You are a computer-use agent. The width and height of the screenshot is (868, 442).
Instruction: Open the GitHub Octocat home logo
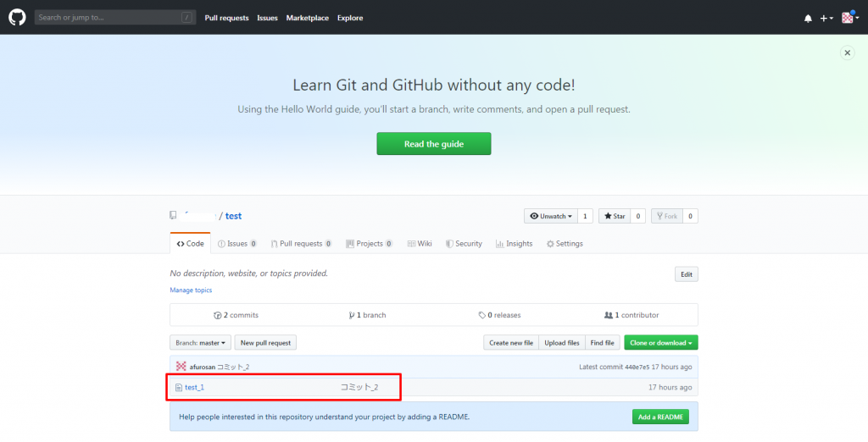[x=17, y=17]
